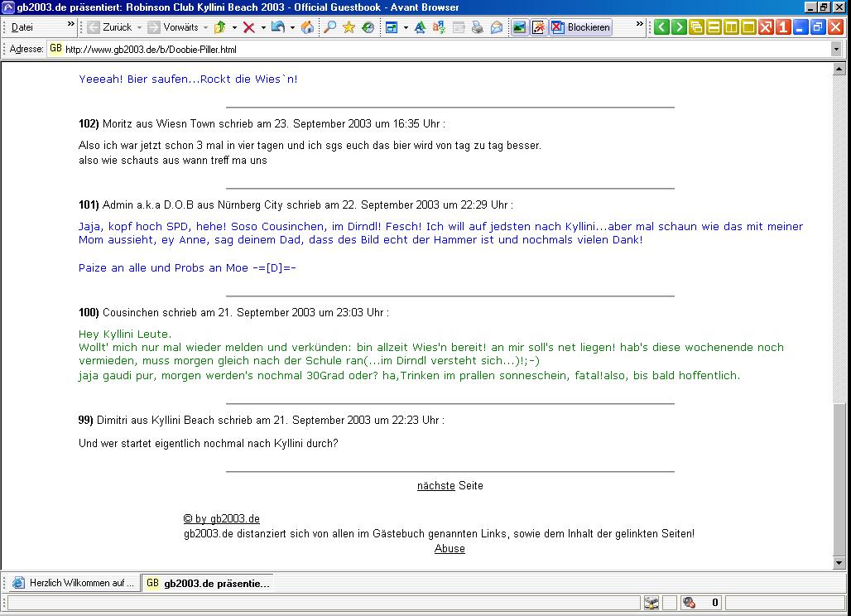Expand the Datei menu overflow chevron

pos(70,24)
